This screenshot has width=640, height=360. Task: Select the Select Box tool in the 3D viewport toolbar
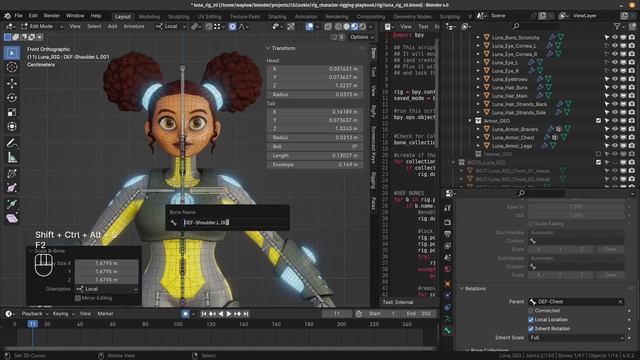click(x=12, y=53)
